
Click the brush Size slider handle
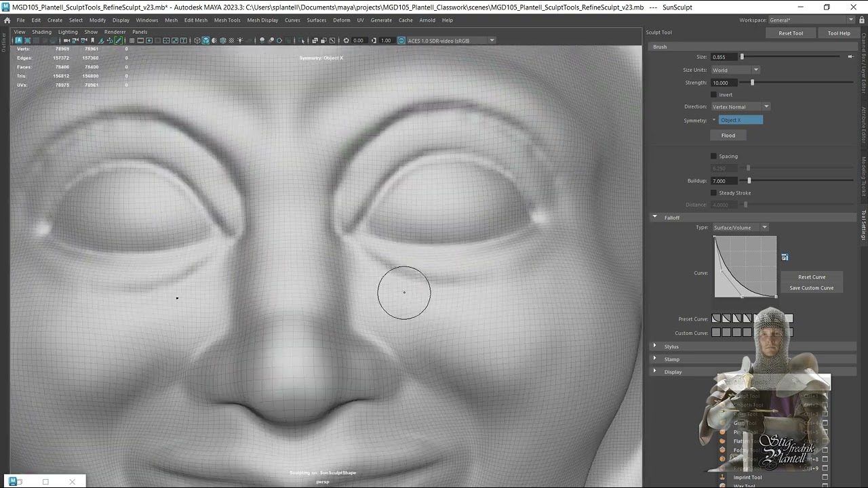coord(742,57)
